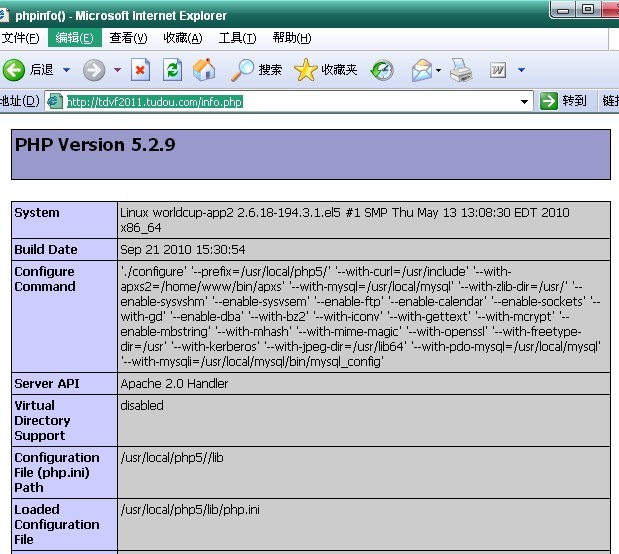Go to the Home page icon

point(204,70)
